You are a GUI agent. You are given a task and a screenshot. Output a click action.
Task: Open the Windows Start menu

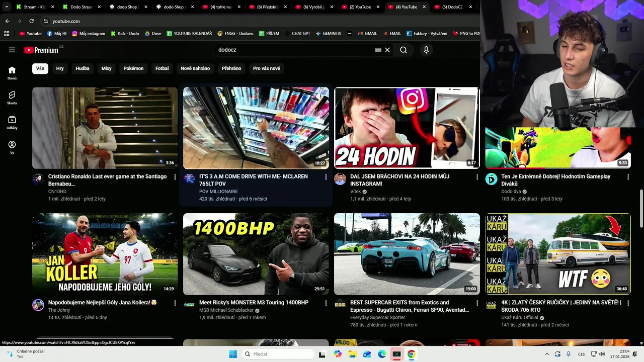[233, 354]
